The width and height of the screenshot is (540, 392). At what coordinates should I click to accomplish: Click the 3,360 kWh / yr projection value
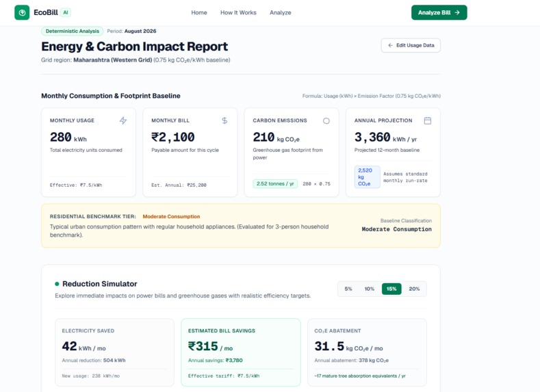click(x=385, y=138)
